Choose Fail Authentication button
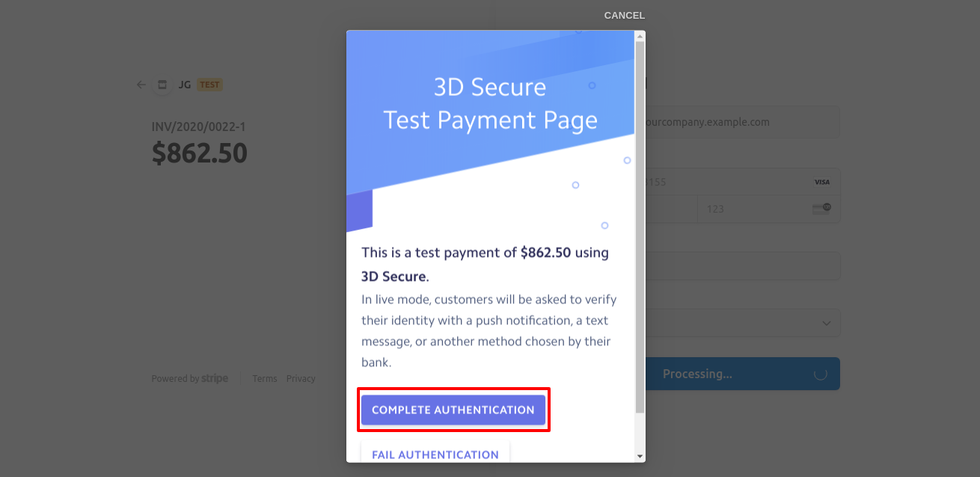Image resolution: width=980 pixels, height=477 pixels. click(x=435, y=455)
